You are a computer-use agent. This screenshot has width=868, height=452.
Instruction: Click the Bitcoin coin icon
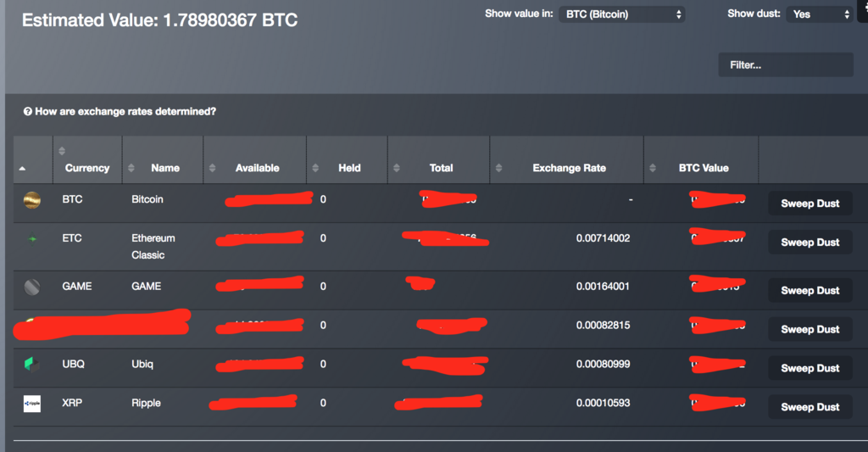(32, 200)
